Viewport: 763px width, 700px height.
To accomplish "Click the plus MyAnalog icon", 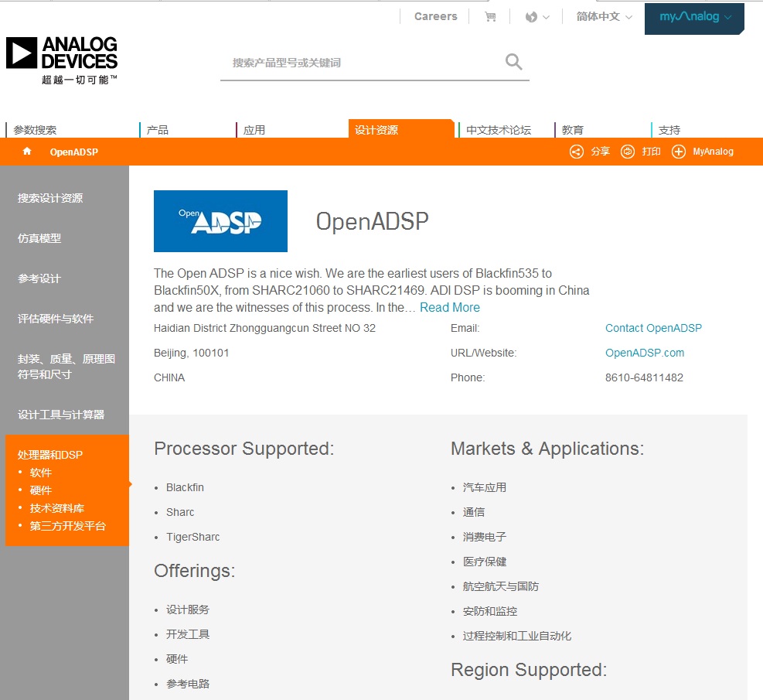I will click(679, 152).
